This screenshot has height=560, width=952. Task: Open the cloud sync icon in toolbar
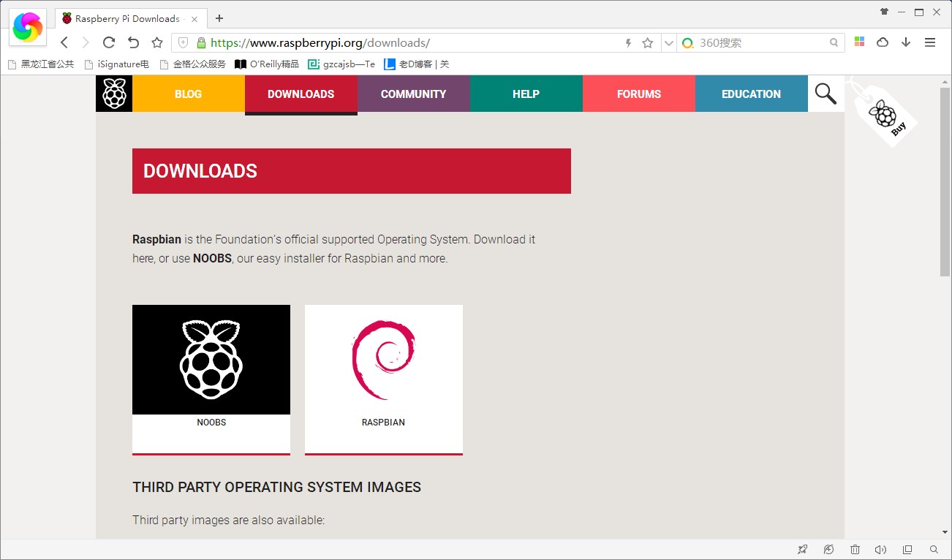[x=883, y=42]
